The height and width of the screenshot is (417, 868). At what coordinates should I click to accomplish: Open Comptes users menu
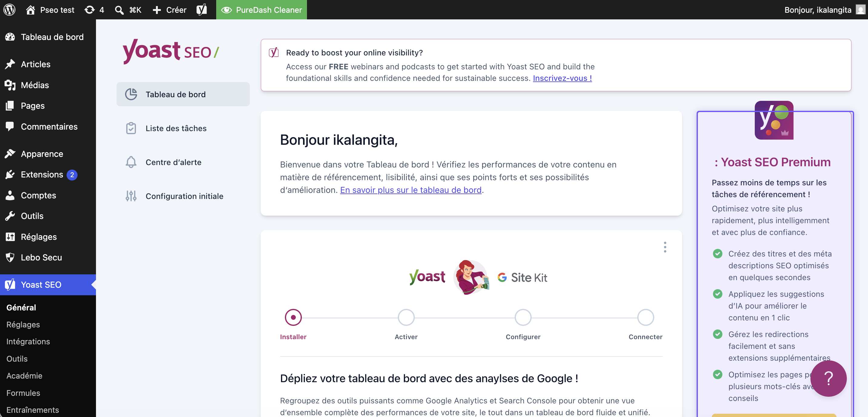(48, 195)
